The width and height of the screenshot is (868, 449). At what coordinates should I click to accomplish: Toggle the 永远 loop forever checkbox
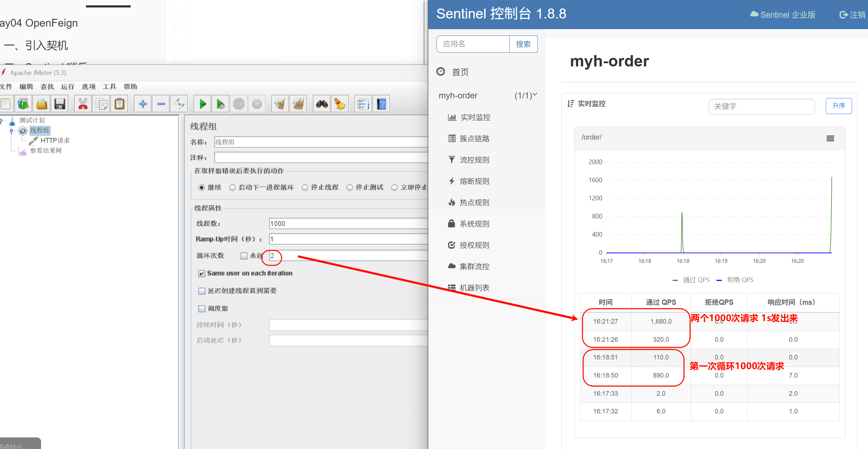(244, 256)
